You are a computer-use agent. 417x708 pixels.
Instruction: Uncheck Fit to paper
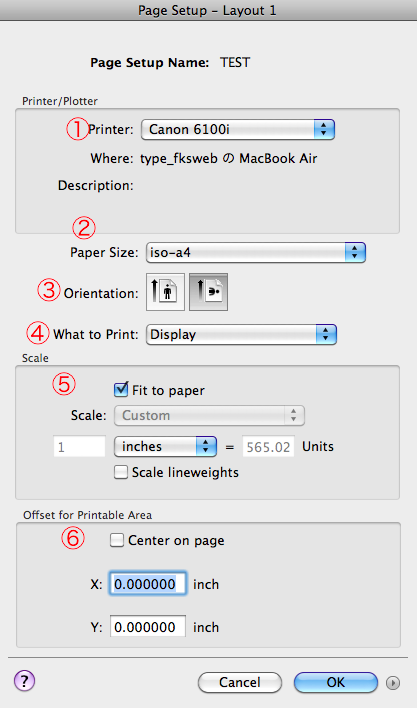(x=121, y=390)
